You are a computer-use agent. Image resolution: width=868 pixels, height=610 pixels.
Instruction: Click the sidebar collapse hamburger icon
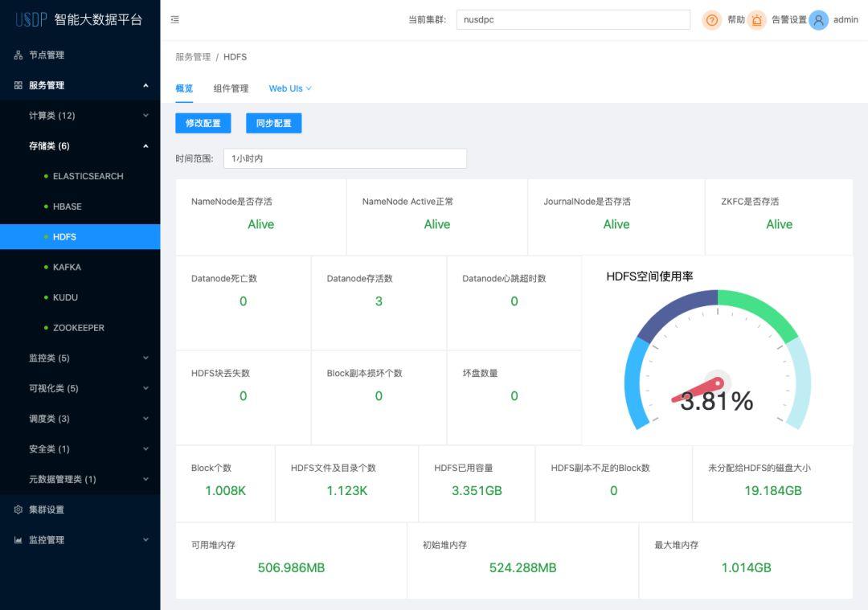click(175, 19)
